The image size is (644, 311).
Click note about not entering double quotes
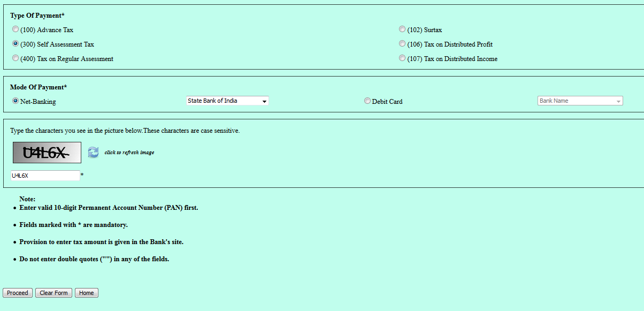[94, 259]
